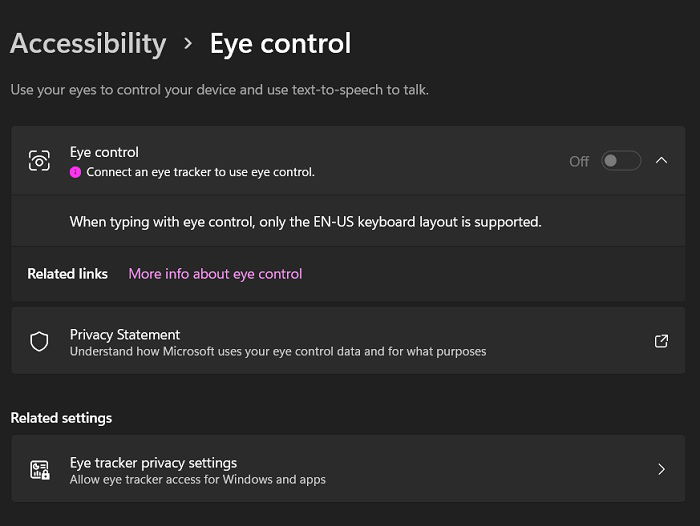Open More info about eye control link

215,274
